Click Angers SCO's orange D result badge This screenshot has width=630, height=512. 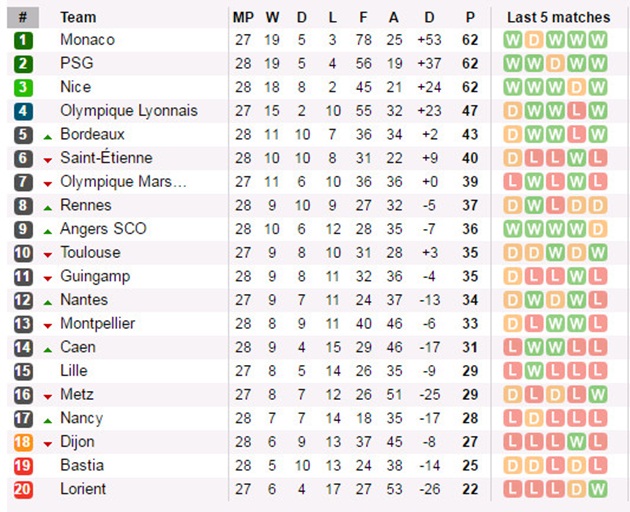pos(598,229)
